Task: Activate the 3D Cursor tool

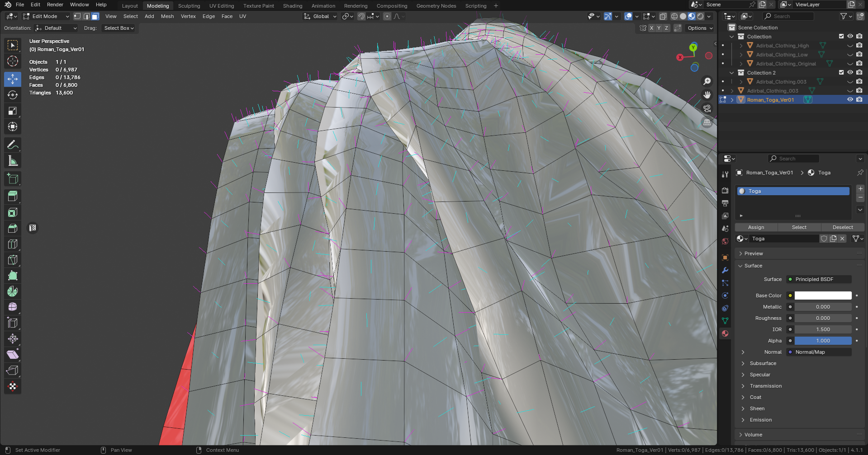Action: (13, 61)
